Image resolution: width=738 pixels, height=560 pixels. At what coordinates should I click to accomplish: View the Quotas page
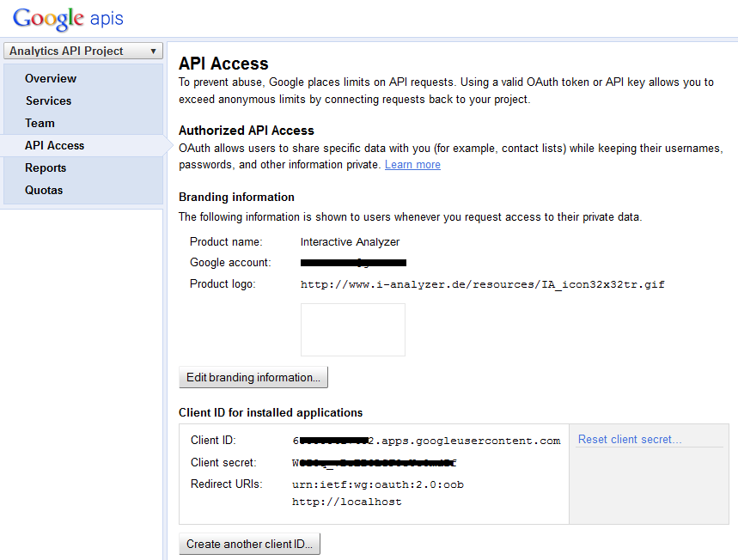point(42,190)
